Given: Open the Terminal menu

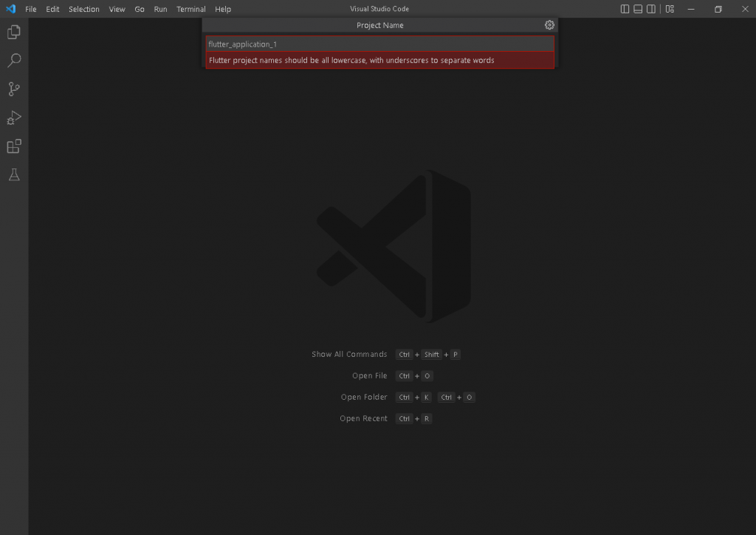Looking at the screenshot, I should point(191,9).
